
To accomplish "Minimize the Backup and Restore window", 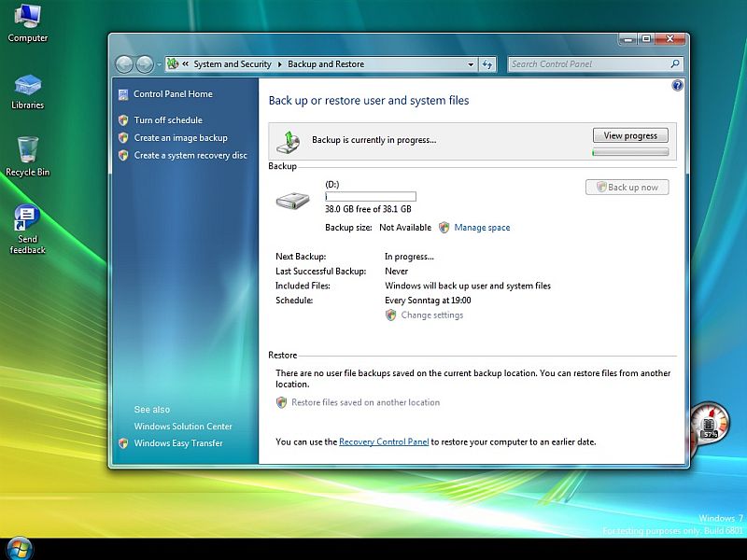I will click(x=627, y=39).
